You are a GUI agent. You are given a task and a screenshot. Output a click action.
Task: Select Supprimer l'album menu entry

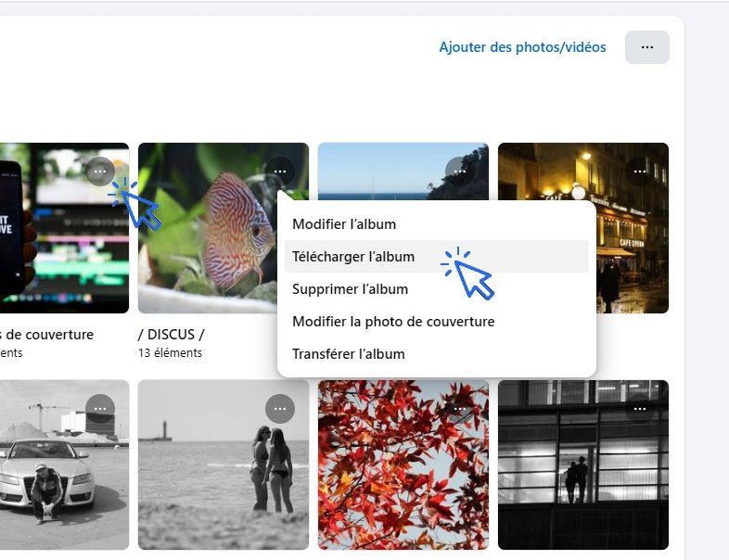pyautogui.click(x=350, y=289)
